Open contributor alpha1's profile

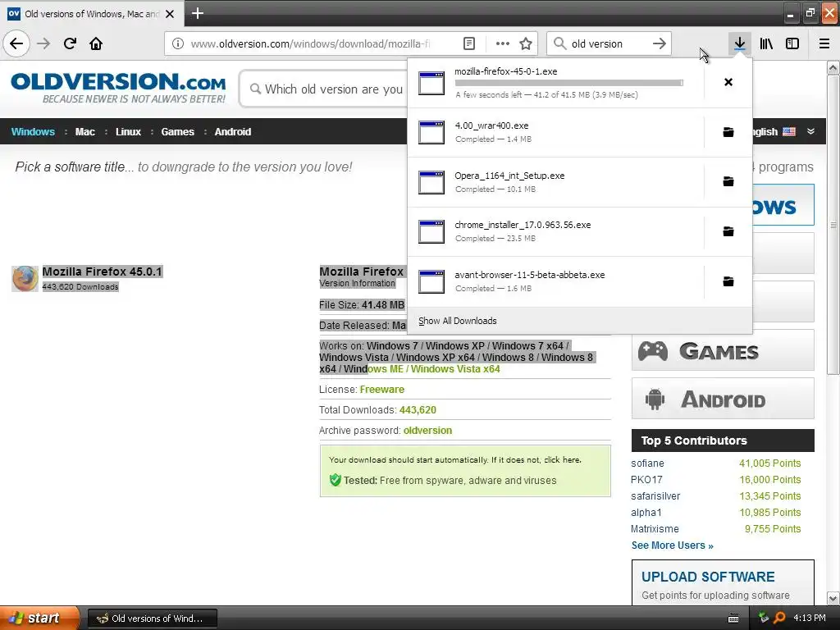tap(646, 513)
